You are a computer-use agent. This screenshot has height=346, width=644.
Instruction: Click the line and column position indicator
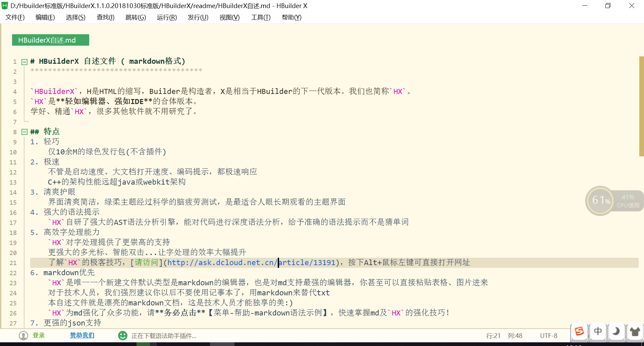pos(504,336)
